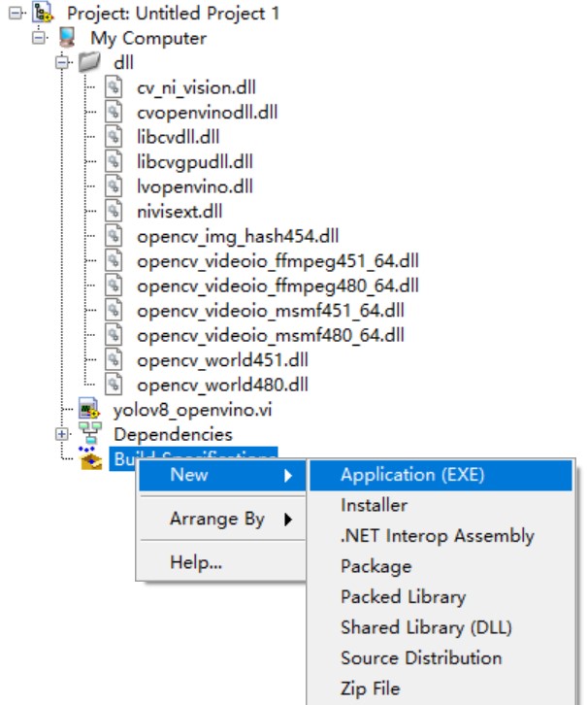Click the Dependencies icon
588x705 pixels.
[x=90, y=434]
